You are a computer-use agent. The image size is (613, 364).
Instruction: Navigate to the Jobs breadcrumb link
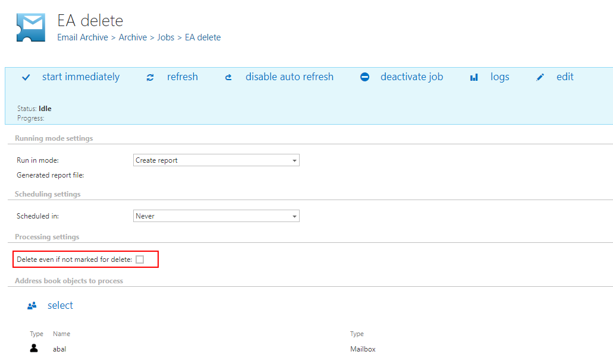[x=166, y=37]
